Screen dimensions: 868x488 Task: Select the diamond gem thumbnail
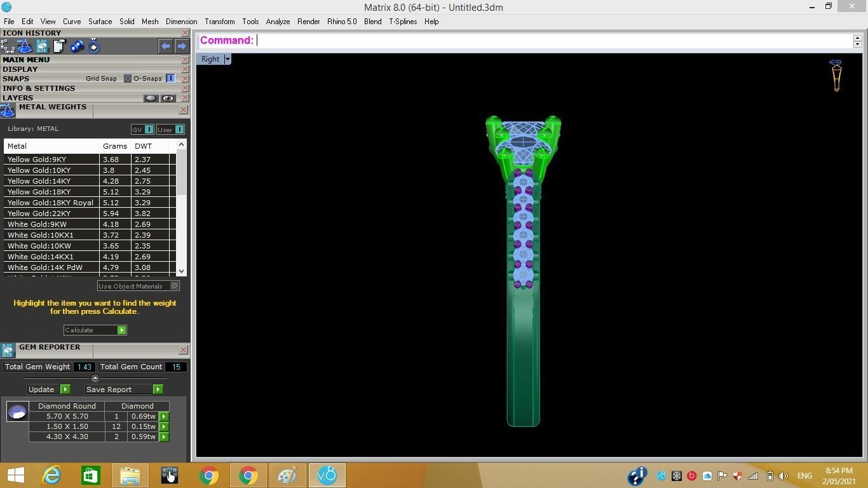click(17, 412)
